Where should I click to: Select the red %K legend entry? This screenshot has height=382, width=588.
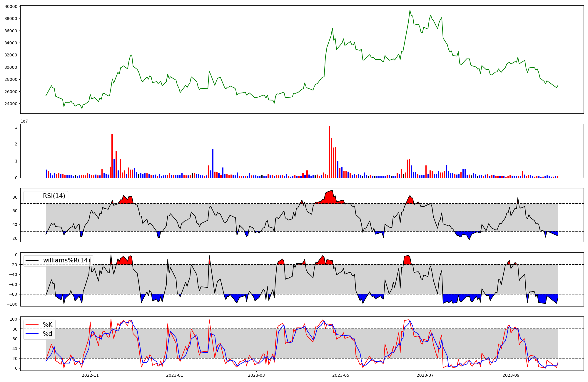coord(48,325)
